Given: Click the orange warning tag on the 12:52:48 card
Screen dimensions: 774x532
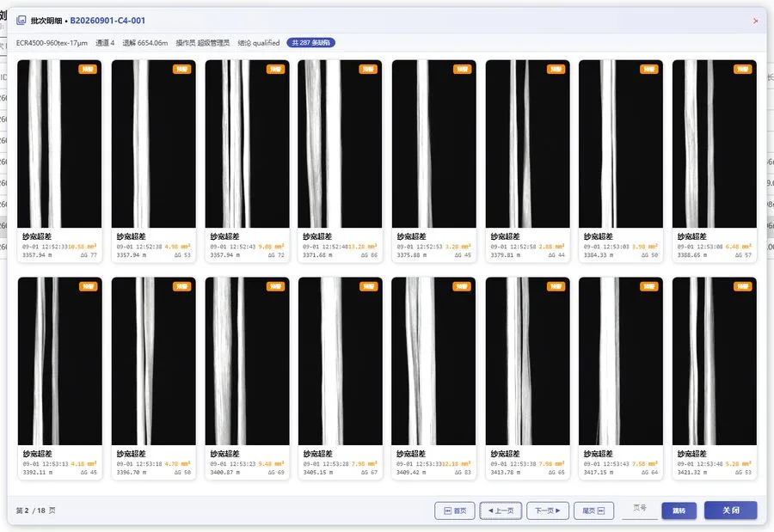Looking at the screenshot, I should [368, 69].
